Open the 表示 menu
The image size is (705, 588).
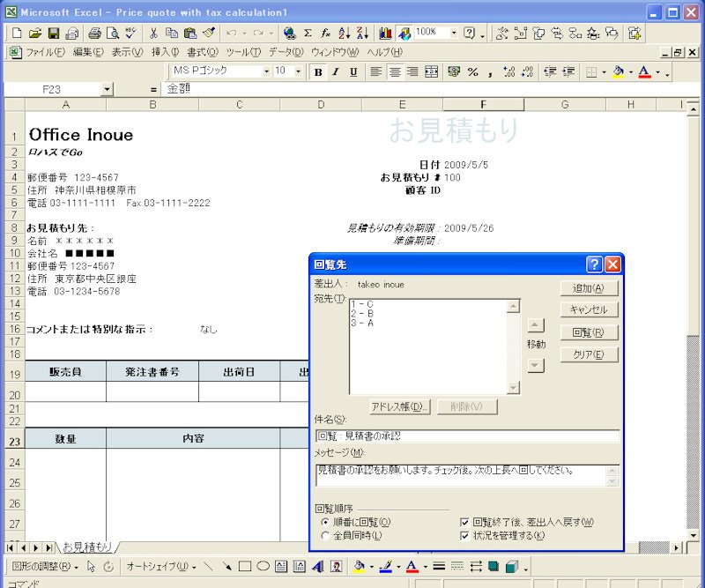(127, 52)
